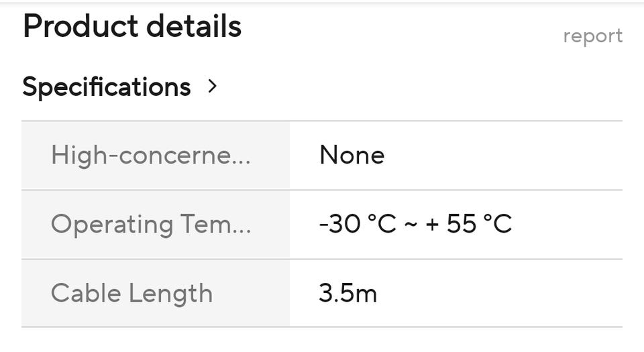
Task: Click the truncated Tem... text
Action: [x=215, y=224]
